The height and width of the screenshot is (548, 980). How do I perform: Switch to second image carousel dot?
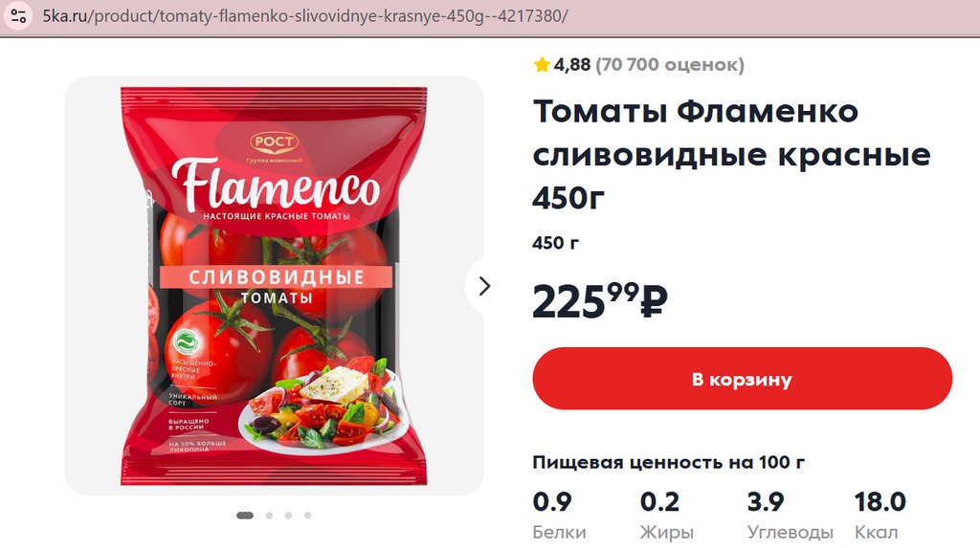click(269, 515)
